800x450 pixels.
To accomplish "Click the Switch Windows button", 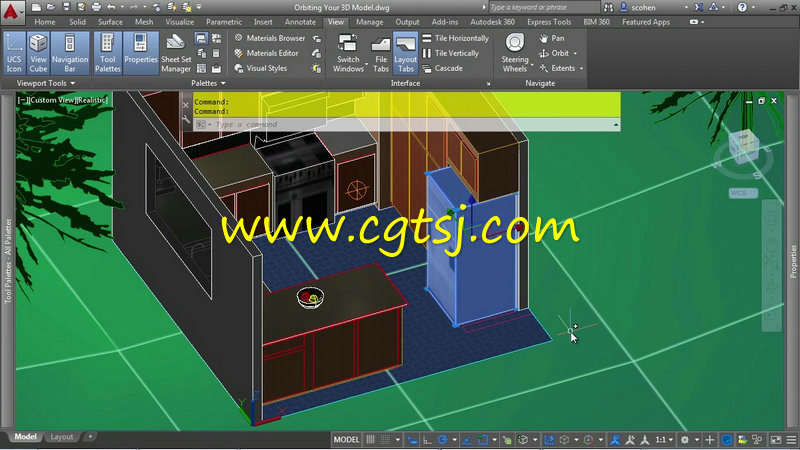I will [348, 53].
